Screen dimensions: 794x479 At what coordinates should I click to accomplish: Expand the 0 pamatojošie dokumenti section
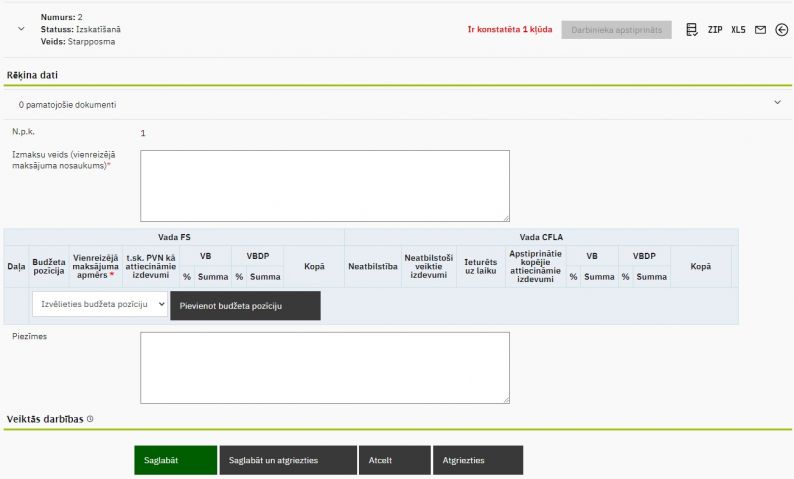tap(777, 102)
